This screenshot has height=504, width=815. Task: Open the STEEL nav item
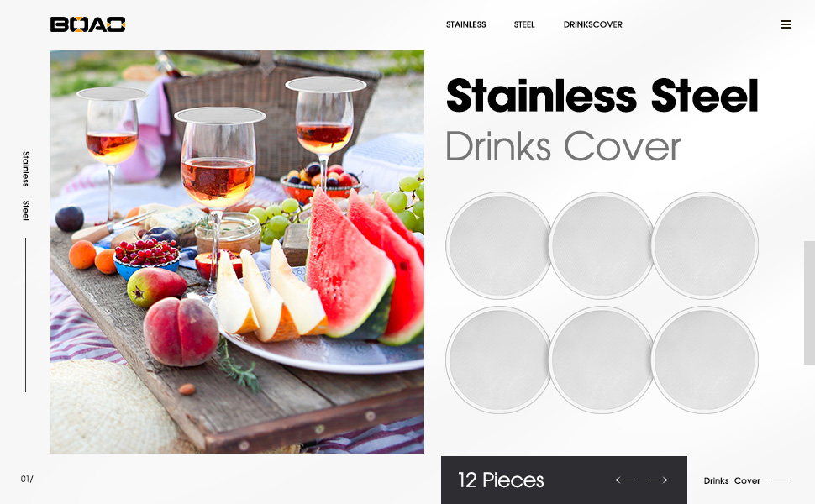(524, 24)
